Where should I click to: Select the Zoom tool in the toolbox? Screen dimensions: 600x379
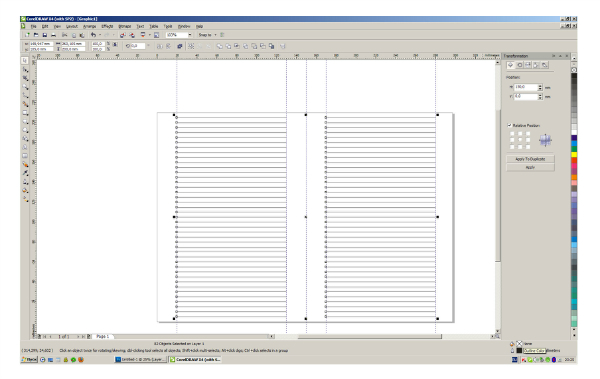tap(25, 87)
